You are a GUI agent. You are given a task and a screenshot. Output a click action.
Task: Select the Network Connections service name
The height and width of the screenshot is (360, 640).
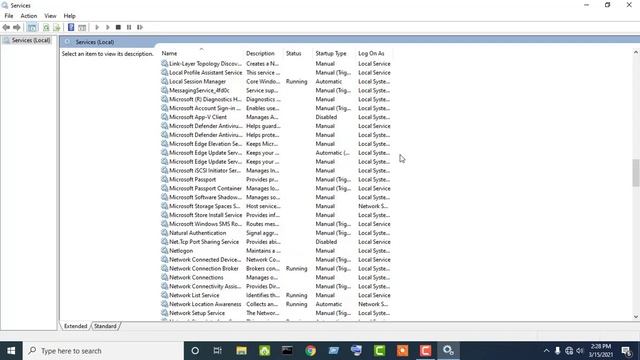196,278
